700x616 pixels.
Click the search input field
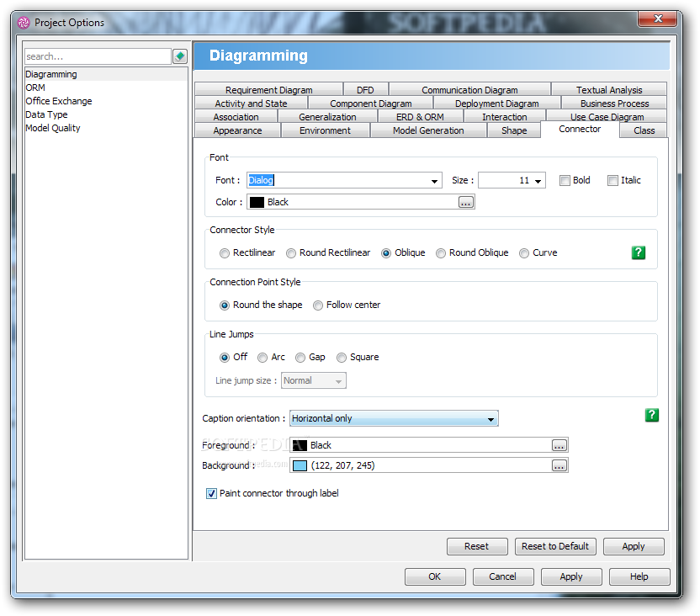[x=98, y=56]
